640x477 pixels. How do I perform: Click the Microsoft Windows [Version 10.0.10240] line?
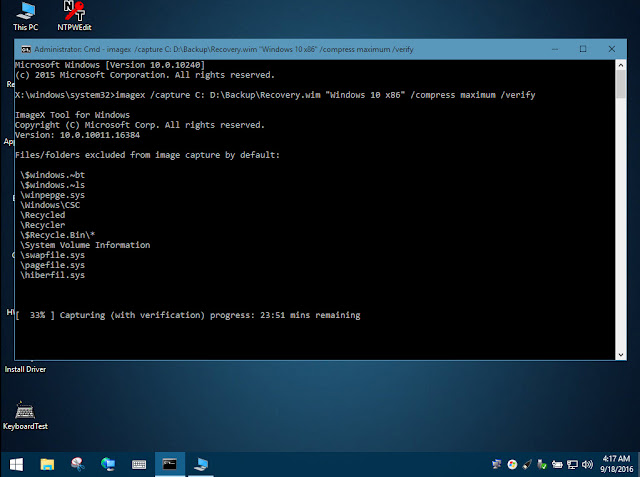tap(110, 65)
